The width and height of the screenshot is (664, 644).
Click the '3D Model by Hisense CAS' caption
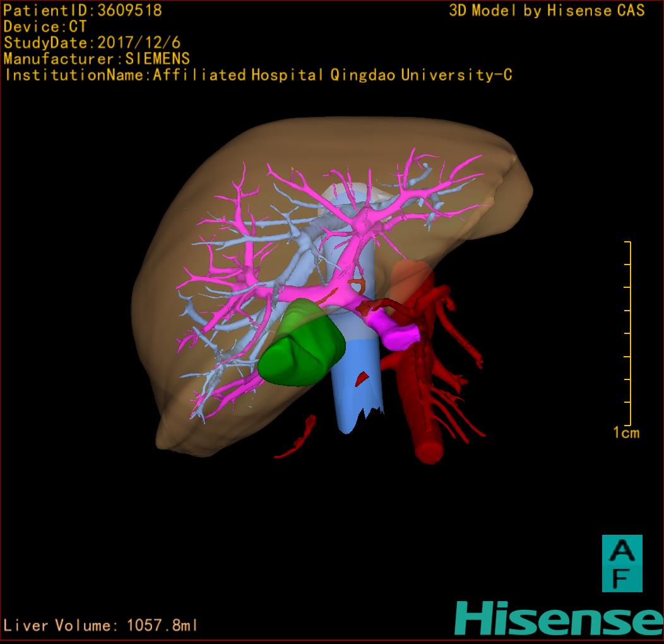pos(547,11)
